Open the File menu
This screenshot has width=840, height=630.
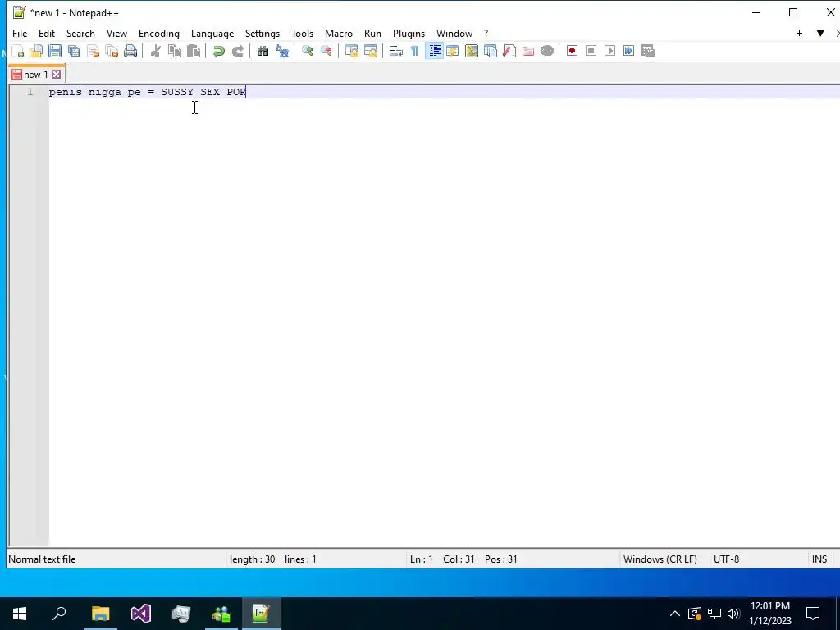(x=20, y=33)
